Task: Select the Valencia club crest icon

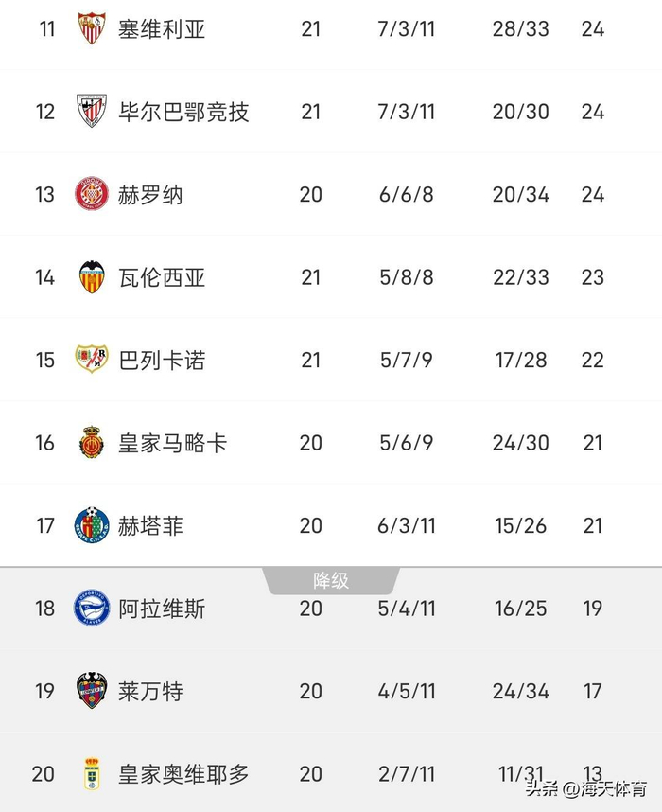Action: (x=92, y=277)
